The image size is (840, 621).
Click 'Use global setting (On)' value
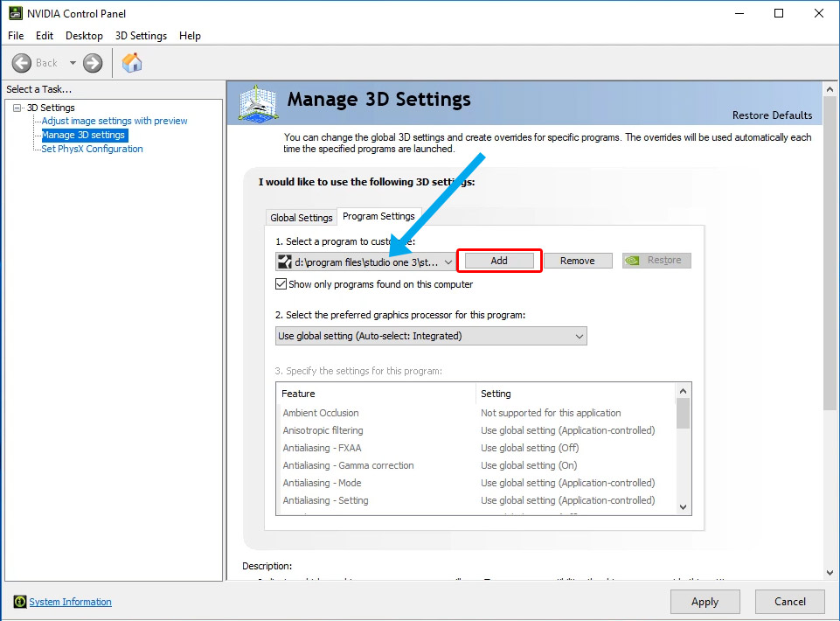[529, 465]
